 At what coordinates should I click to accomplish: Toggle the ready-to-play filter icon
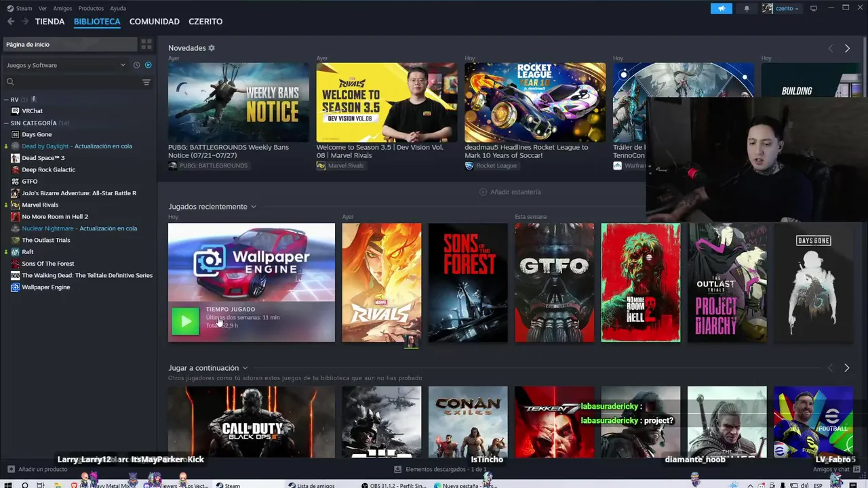click(x=148, y=65)
